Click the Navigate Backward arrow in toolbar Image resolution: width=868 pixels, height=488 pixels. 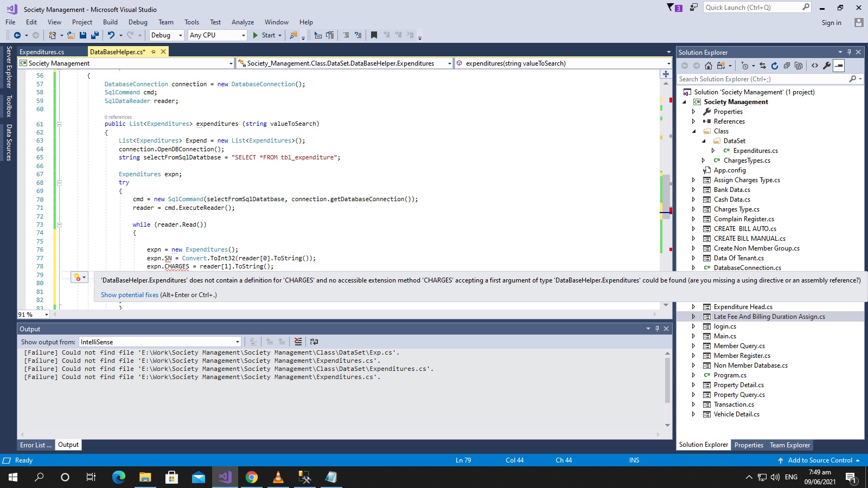(17, 35)
